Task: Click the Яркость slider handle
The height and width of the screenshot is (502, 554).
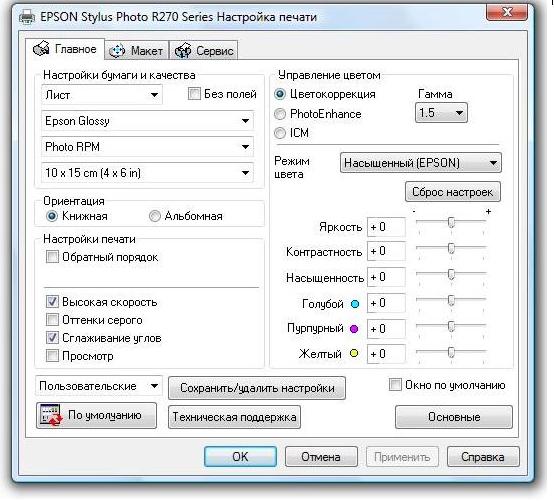Action: point(451,223)
